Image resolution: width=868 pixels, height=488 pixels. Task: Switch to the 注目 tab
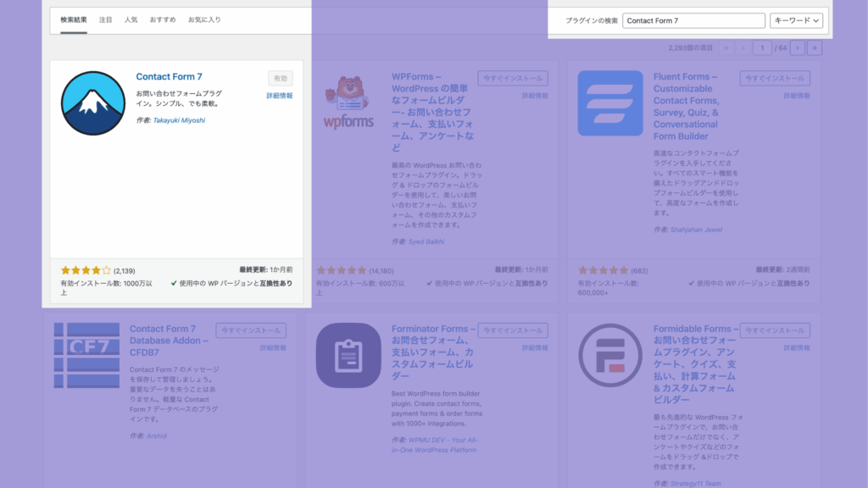105,20
